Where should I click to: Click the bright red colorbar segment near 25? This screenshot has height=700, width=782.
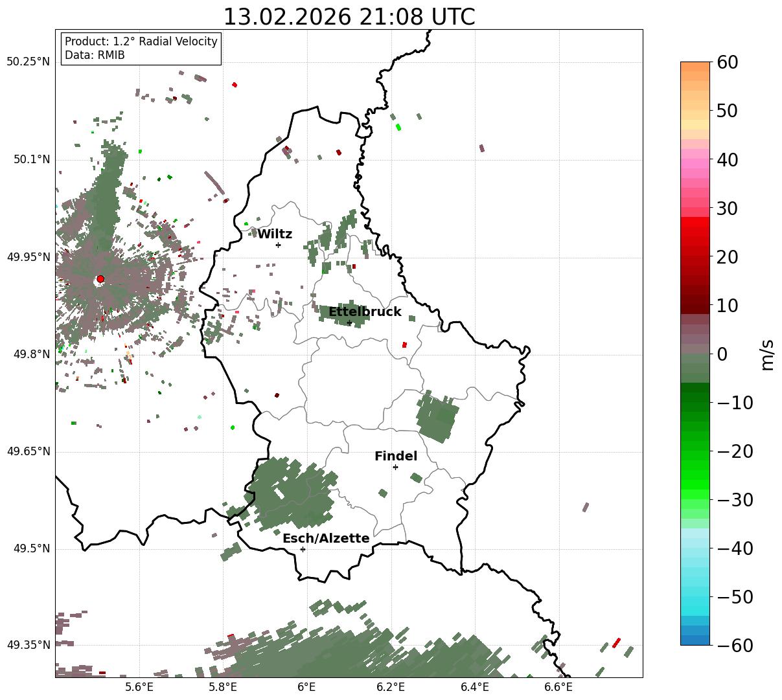695,232
